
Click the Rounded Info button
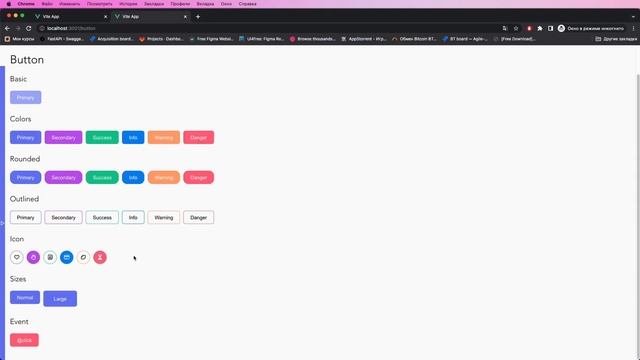click(133, 178)
